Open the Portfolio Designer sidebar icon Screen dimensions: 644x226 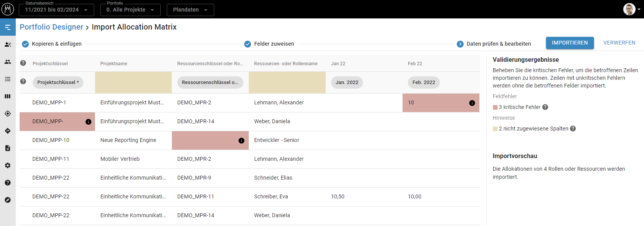click(x=8, y=27)
